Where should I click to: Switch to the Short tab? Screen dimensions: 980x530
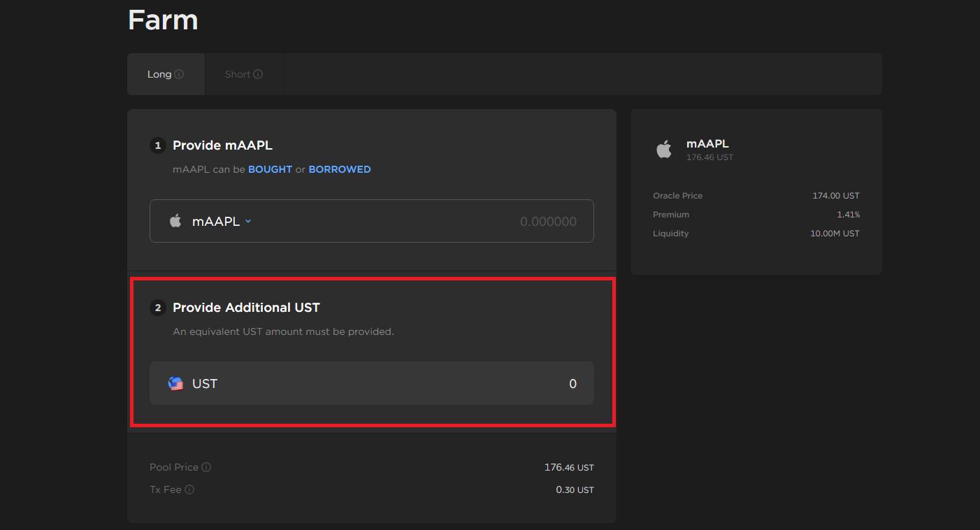[x=237, y=74]
